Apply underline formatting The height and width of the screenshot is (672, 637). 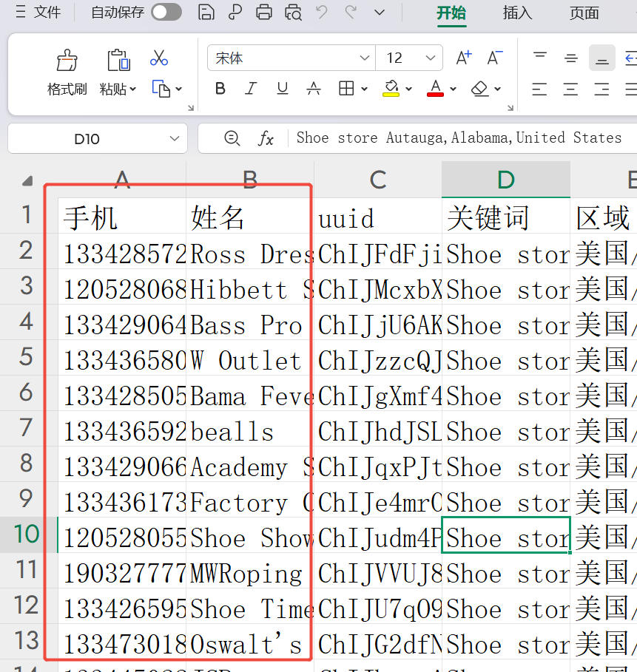(282, 88)
